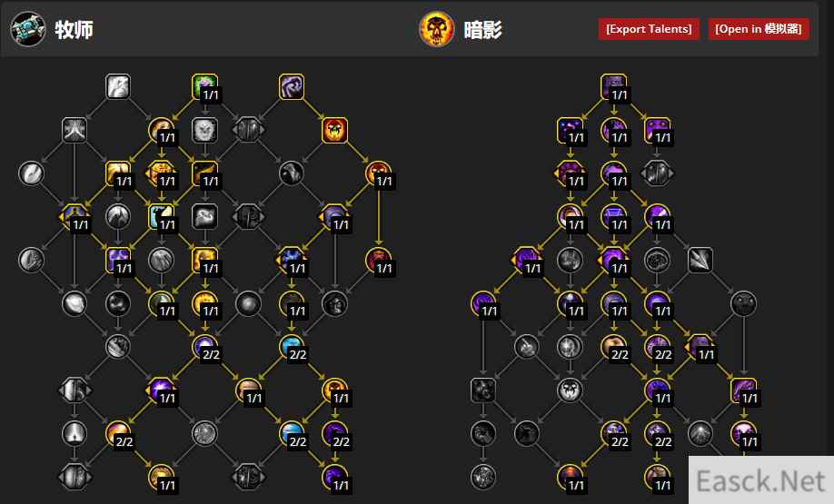Pick the red jack-o-lantern face talent
This screenshot has height=504, width=834.
click(334, 130)
